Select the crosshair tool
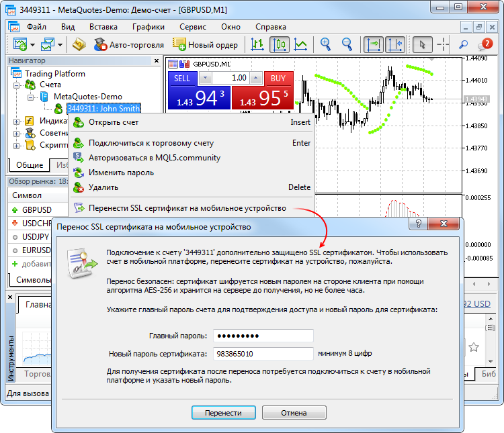The height and width of the screenshot is (433, 504). [443, 44]
